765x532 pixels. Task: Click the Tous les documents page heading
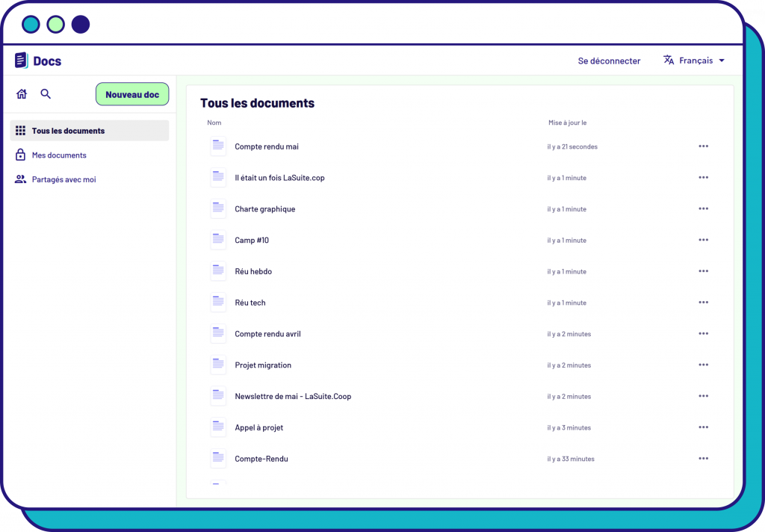click(257, 103)
